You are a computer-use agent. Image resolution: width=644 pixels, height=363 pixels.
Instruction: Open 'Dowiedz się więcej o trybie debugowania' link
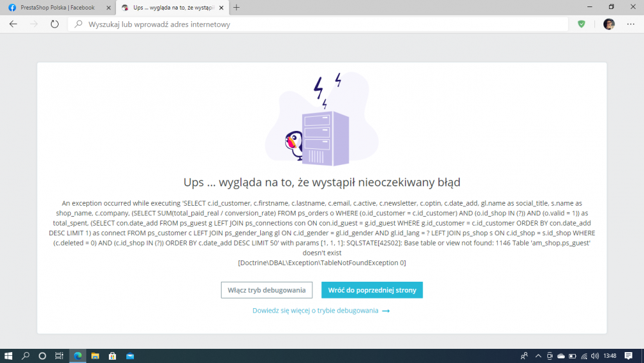coord(321,310)
